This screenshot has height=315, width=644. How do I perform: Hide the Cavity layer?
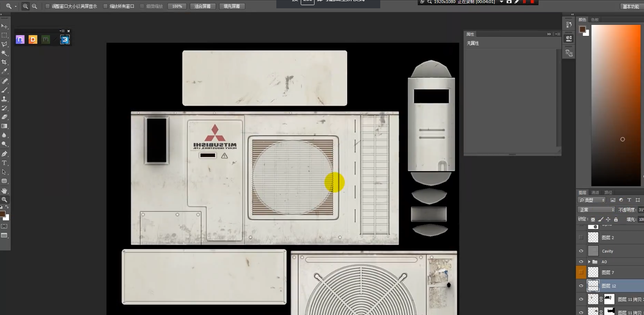click(x=581, y=251)
